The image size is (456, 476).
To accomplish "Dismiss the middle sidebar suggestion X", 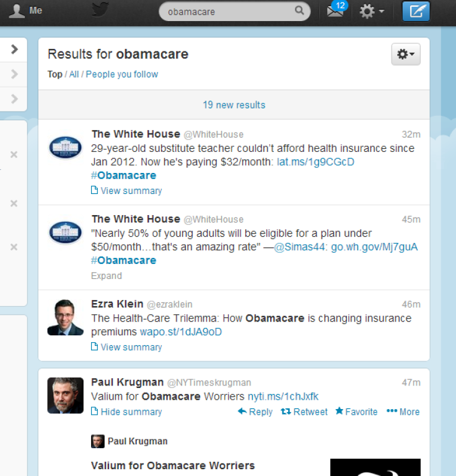I will (x=14, y=203).
